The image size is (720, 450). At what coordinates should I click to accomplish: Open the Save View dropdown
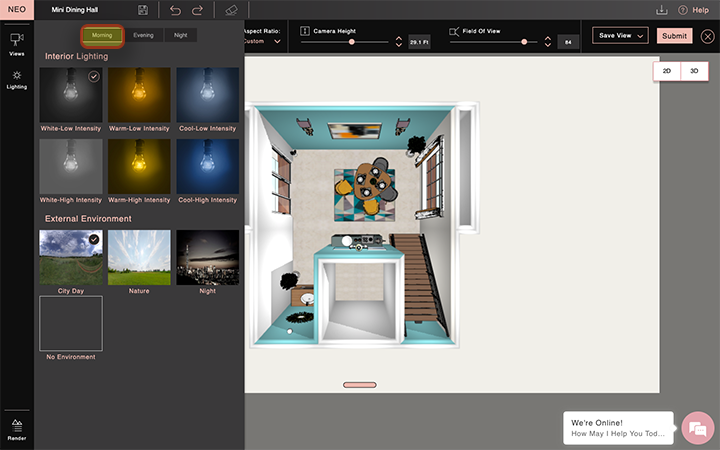pos(620,35)
